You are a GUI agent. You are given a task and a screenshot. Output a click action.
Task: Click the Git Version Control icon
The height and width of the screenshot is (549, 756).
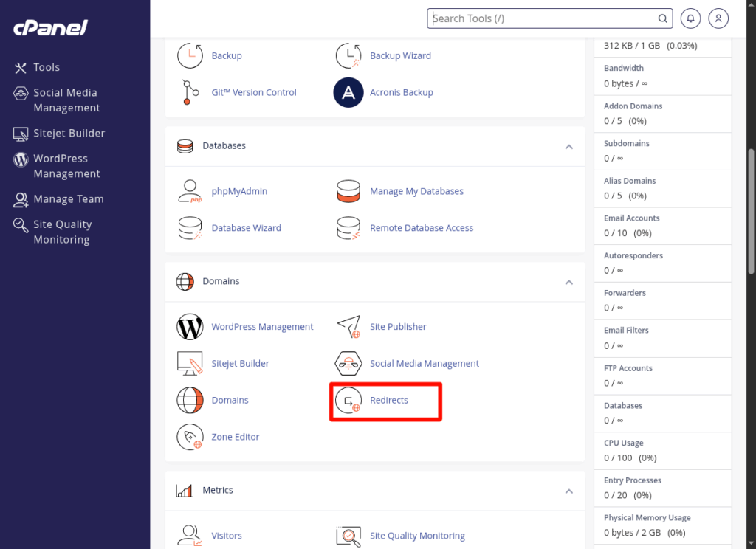click(x=190, y=93)
